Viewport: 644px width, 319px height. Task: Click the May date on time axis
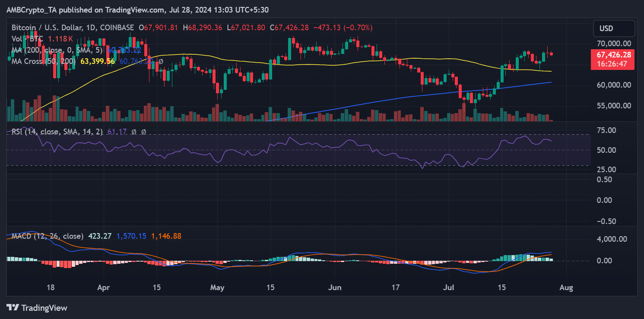point(218,288)
